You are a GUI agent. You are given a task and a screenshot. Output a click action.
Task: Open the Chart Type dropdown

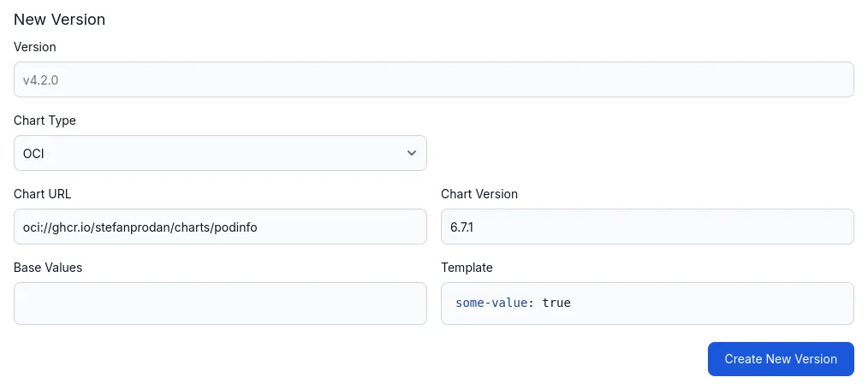click(220, 153)
